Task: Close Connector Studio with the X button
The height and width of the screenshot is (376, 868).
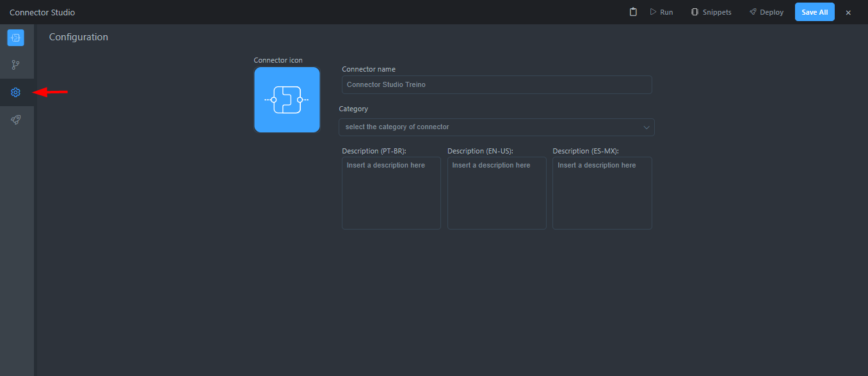Action: tap(848, 13)
